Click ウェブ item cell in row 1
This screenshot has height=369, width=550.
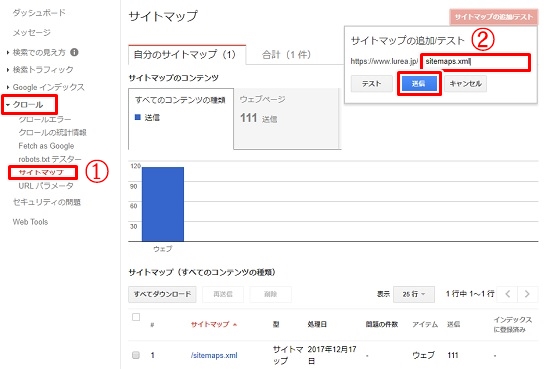423,355
